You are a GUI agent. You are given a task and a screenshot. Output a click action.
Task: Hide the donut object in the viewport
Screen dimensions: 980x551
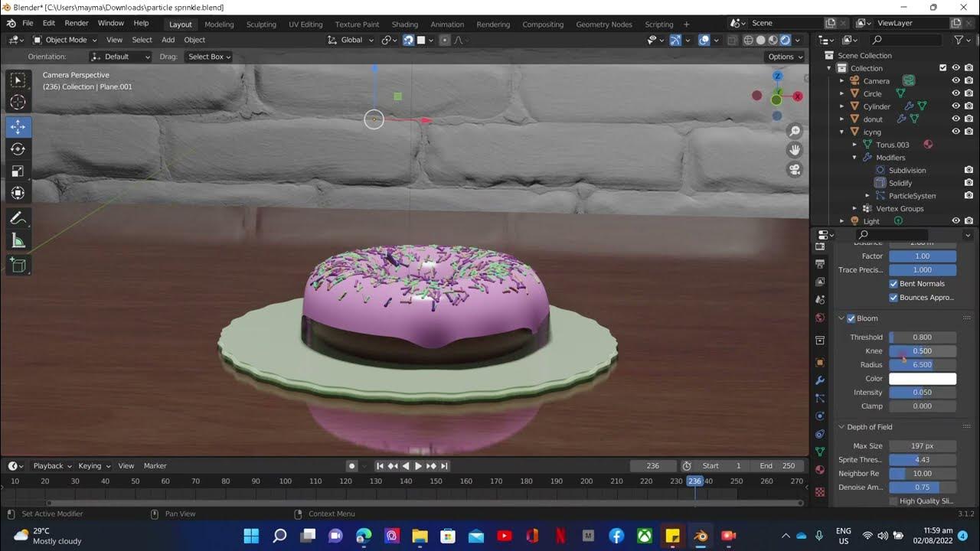coord(955,119)
